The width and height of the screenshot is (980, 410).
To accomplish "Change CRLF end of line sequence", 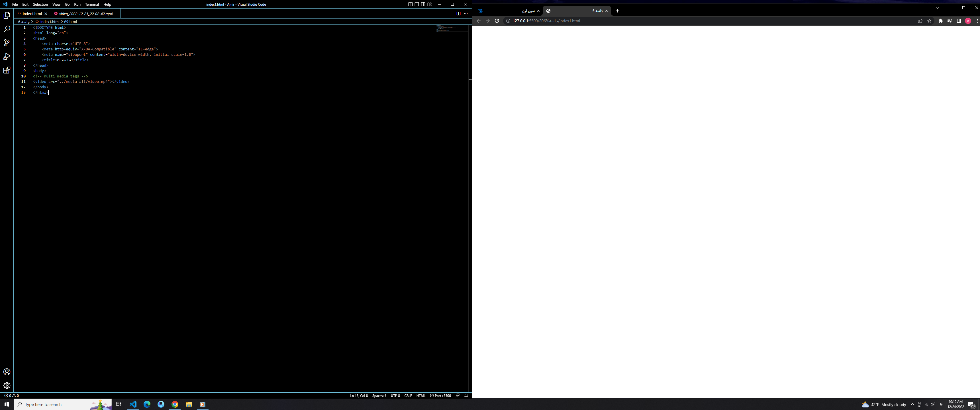I will pos(408,395).
